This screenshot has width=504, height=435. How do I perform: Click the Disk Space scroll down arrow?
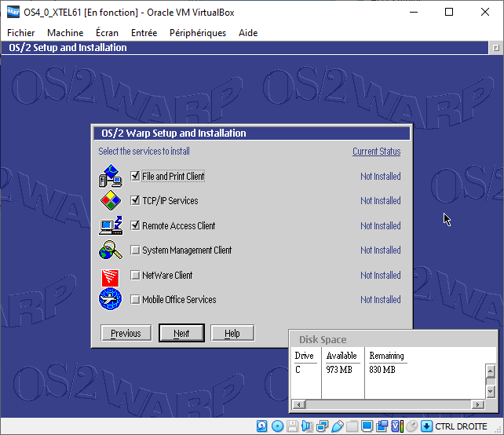coord(490,391)
